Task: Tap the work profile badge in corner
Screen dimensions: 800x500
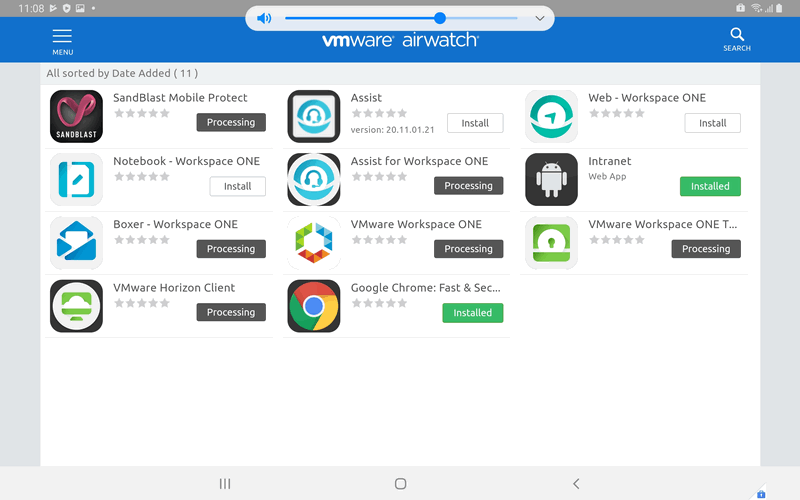Action: [x=761, y=493]
